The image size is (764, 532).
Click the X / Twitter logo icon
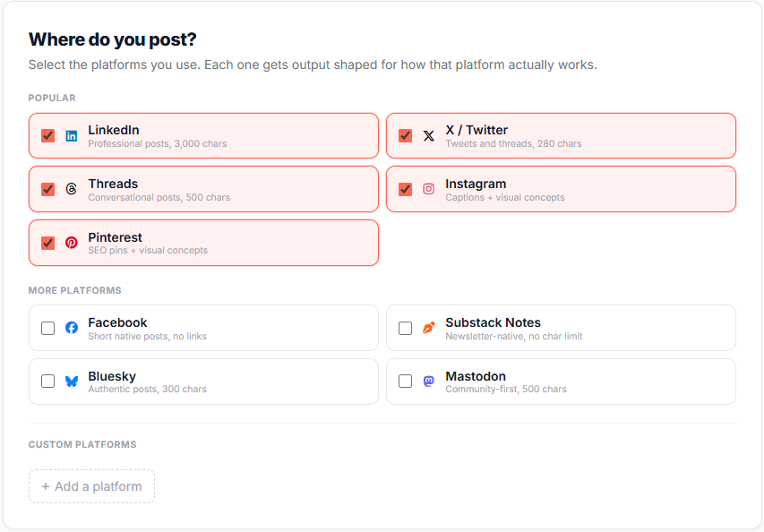(x=428, y=135)
